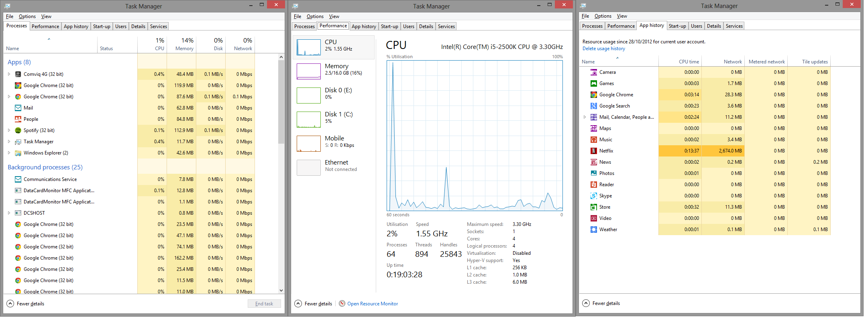Open Options menu in the CPU Performance window

click(315, 16)
